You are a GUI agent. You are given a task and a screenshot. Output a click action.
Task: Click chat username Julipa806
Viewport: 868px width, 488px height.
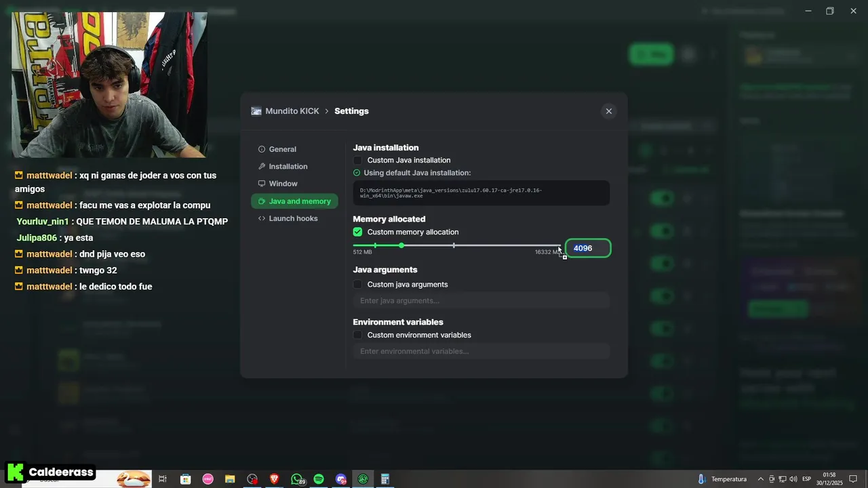coord(37,238)
